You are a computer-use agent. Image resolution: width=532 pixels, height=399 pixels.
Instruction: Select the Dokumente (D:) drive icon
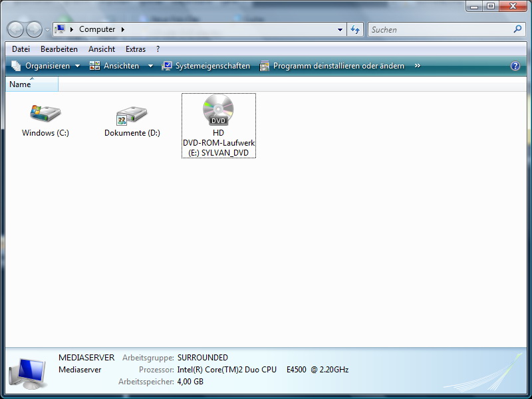pyautogui.click(x=132, y=115)
